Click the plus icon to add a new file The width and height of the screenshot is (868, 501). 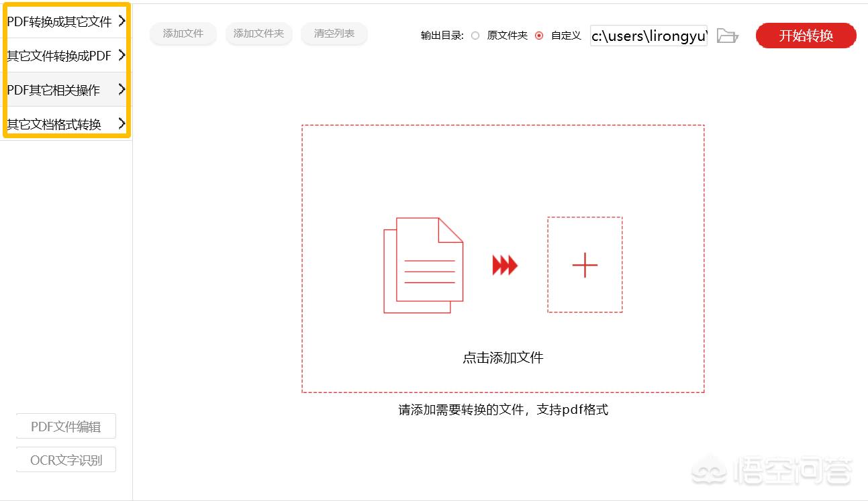tap(585, 265)
